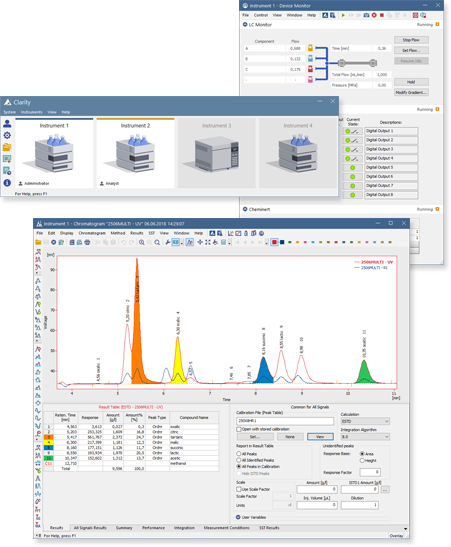Select All Peaks in Calibration radio button

239,466
